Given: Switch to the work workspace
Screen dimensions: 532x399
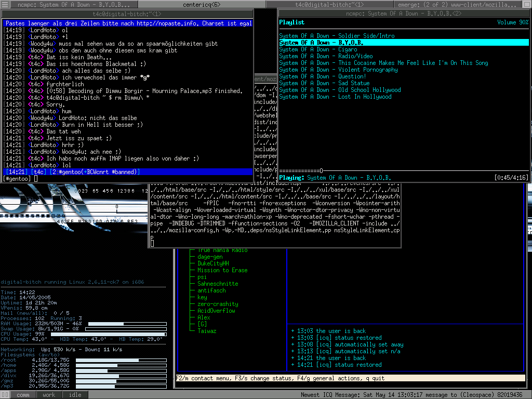Looking at the screenshot, I should coord(49,395).
